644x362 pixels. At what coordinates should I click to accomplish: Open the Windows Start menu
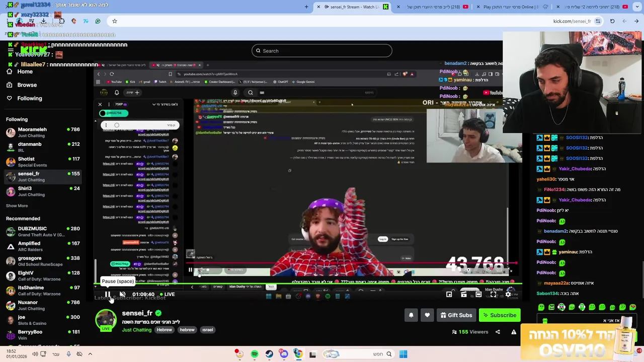click(x=403, y=354)
